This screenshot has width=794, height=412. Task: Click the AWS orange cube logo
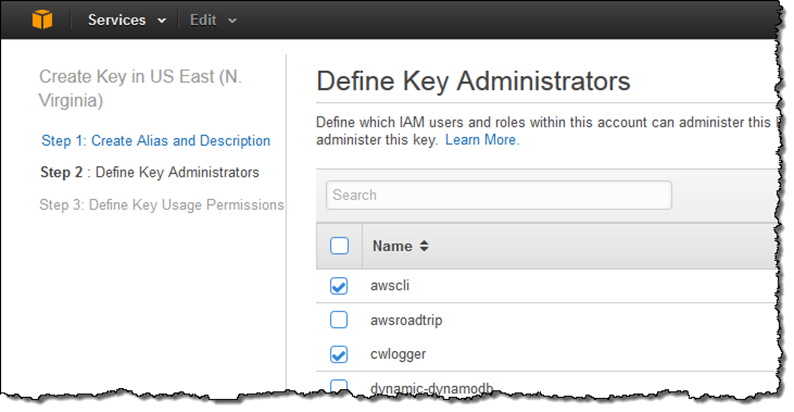(41, 20)
